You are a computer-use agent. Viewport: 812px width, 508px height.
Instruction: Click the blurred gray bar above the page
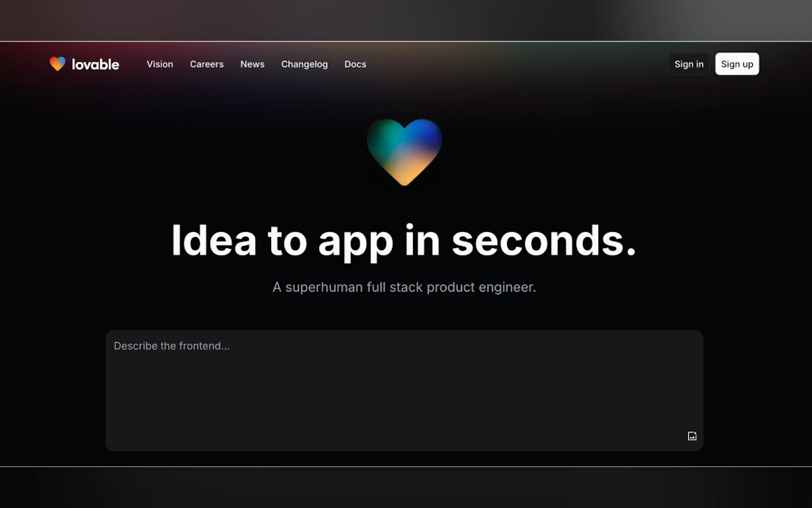click(x=406, y=20)
